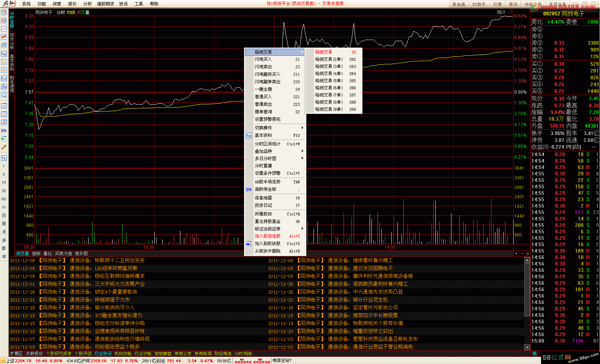Viewport: 600px width, 364px height.
Task: Click the tree structure icon in sidebar
Action: tap(4, 62)
